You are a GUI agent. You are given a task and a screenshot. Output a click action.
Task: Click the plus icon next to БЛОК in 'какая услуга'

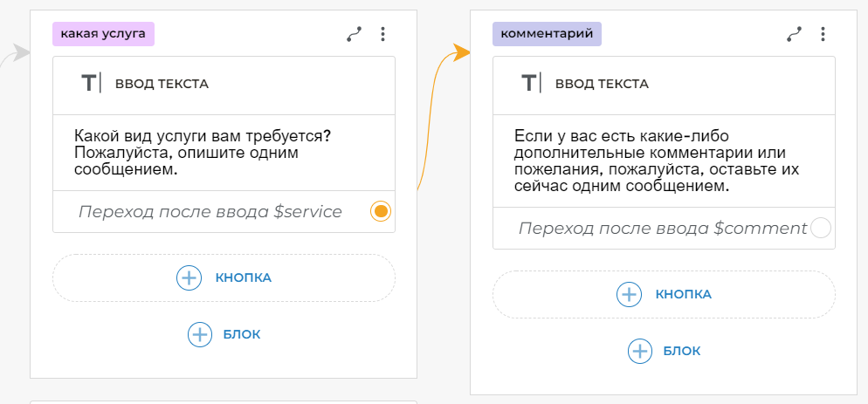point(200,334)
